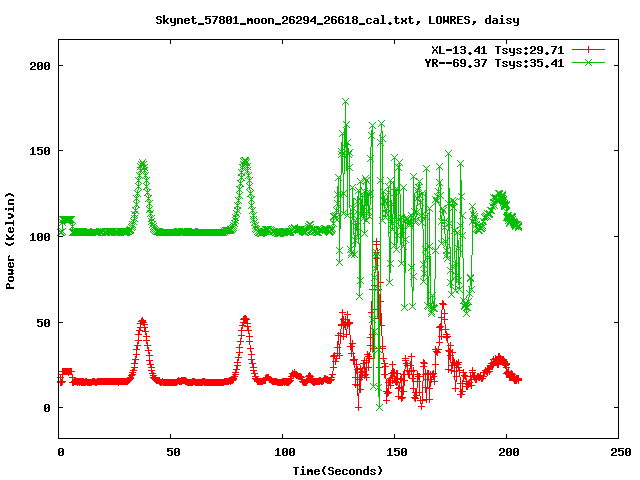The width and height of the screenshot is (640, 480).
Task: Click the x-axis tick label 150
Action: point(397,452)
